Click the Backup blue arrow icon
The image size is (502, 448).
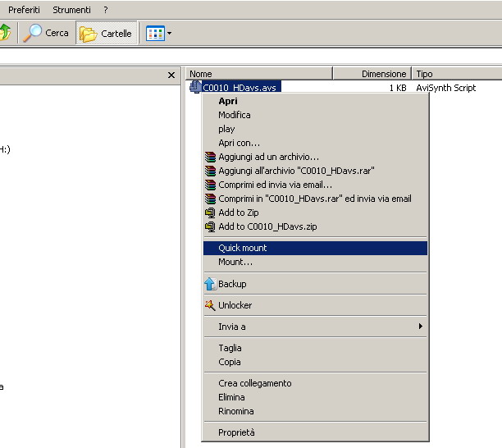(210, 284)
